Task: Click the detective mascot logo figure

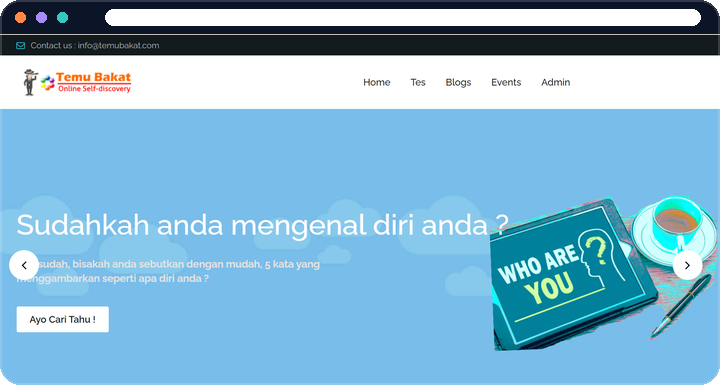Action: (30, 82)
